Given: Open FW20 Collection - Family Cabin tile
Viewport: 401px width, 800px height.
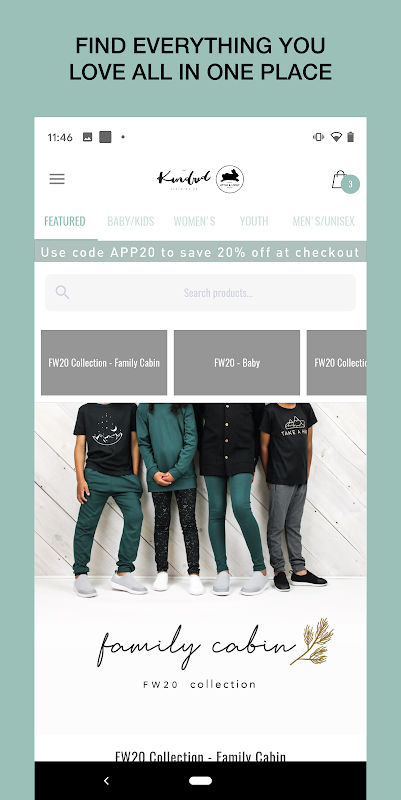Looking at the screenshot, I should (104, 363).
